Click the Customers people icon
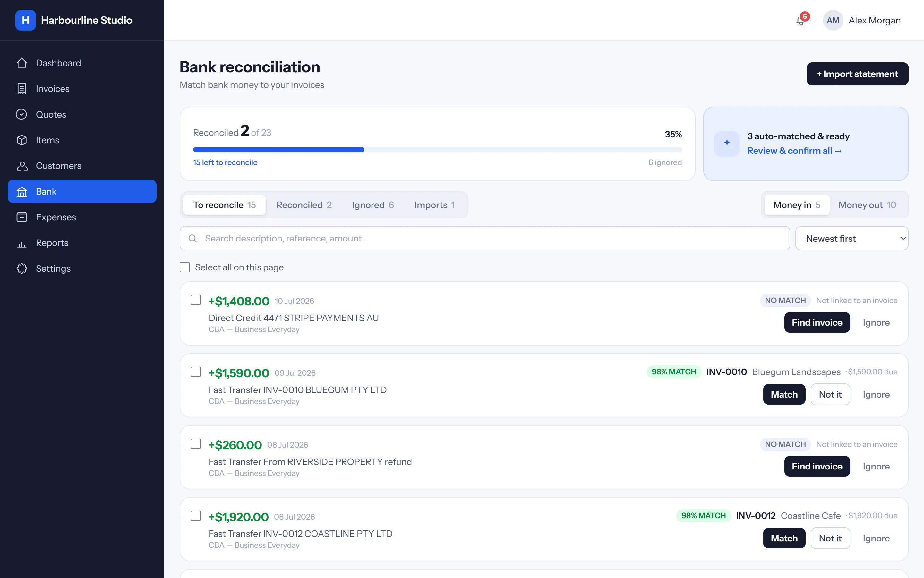Screen dimensions: 924x578 (22, 165)
